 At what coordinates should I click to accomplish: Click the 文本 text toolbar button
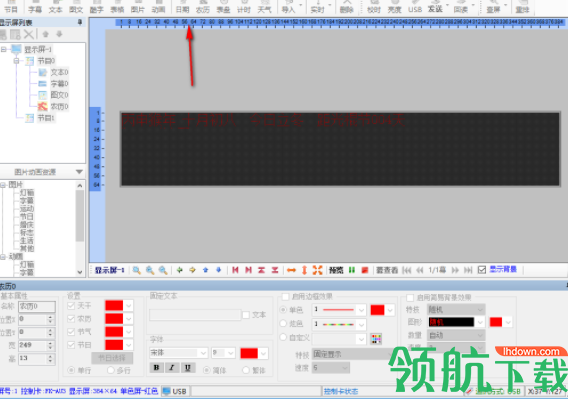click(x=55, y=7)
